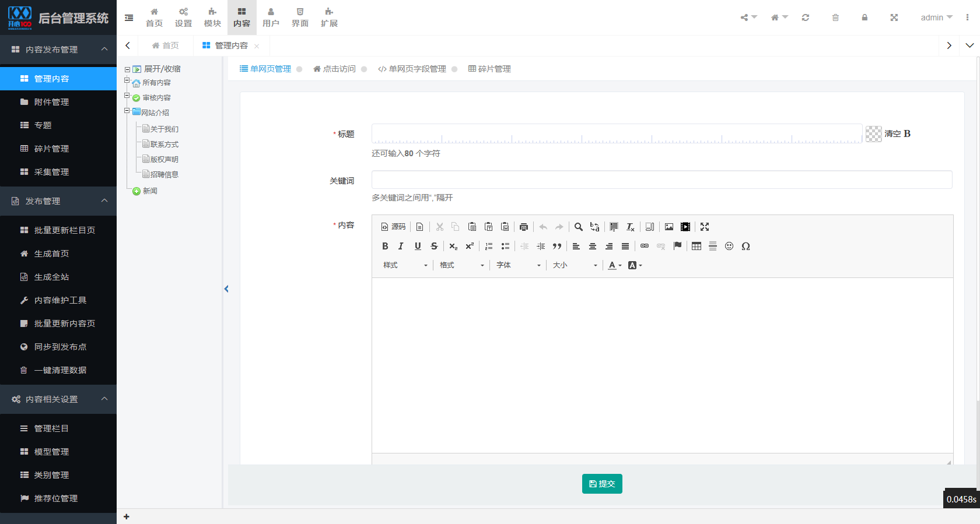Click the trash icon in top bar
Screen dimensions: 980x524
(835, 17)
